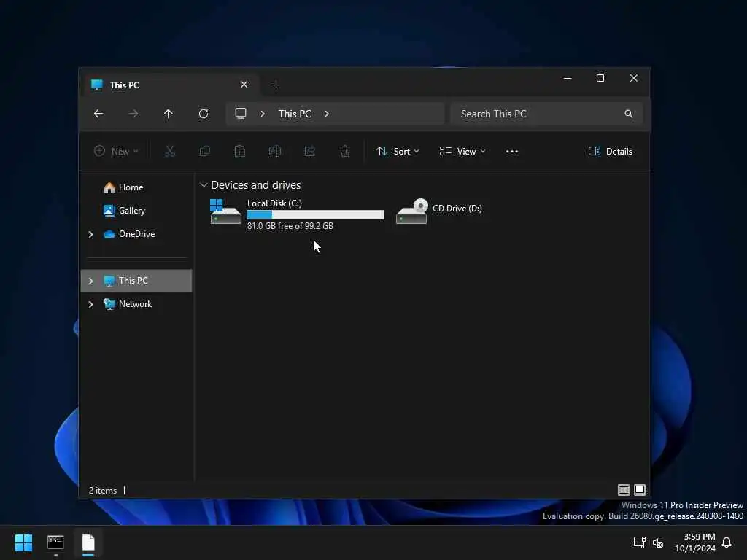Image resolution: width=747 pixels, height=560 pixels.
Task: Switch to details list view in status bar
Action: [x=624, y=489]
